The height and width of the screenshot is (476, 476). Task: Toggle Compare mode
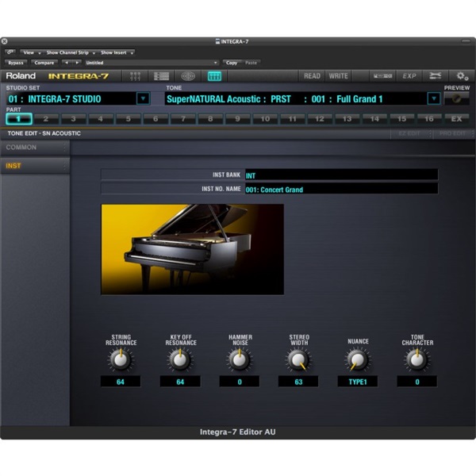tap(44, 63)
